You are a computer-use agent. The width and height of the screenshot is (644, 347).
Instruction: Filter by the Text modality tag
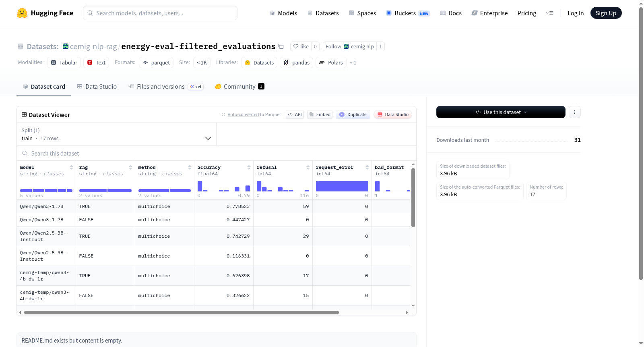96,62
